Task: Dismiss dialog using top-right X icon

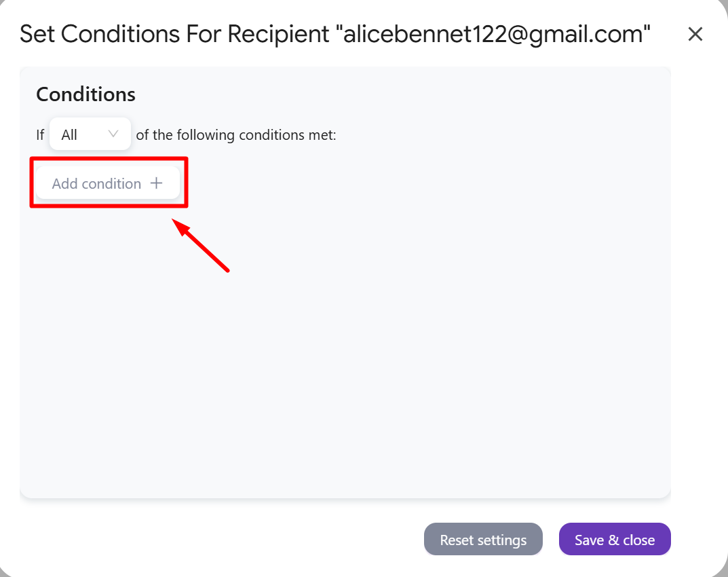Action: [695, 34]
